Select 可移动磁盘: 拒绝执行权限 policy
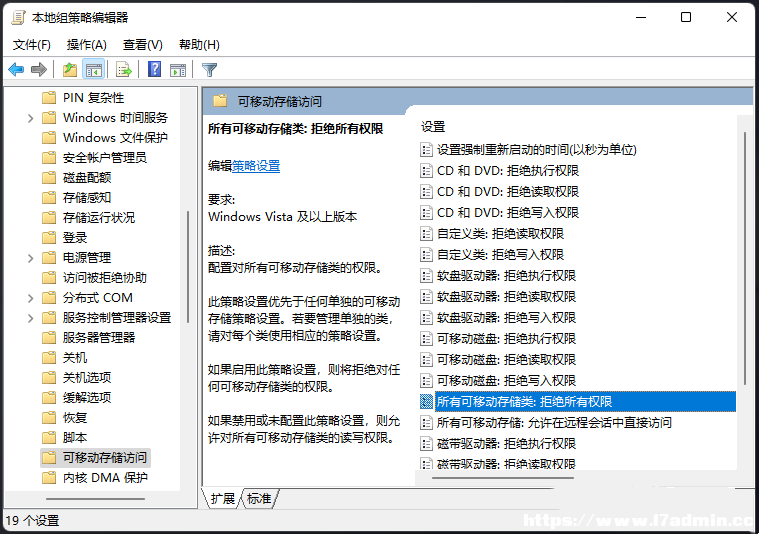759x534 pixels. point(506,338)
